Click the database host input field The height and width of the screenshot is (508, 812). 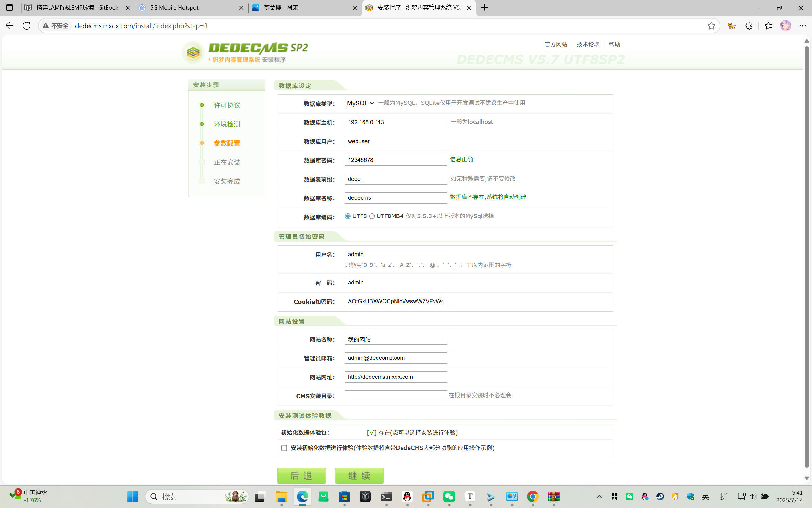pos(396,122)
